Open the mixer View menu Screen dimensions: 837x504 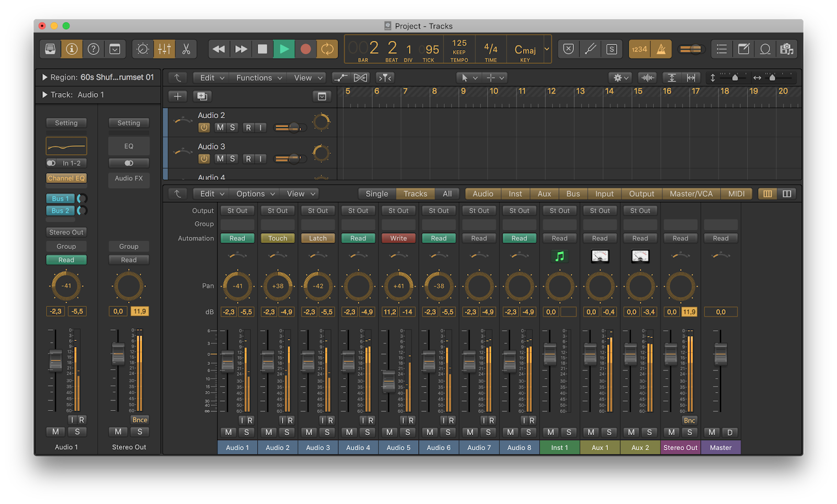301,194
